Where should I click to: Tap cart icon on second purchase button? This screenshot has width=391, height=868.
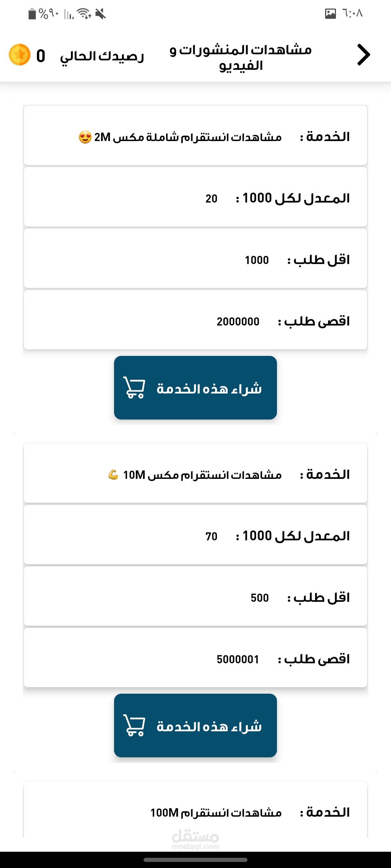pos(134,725)
